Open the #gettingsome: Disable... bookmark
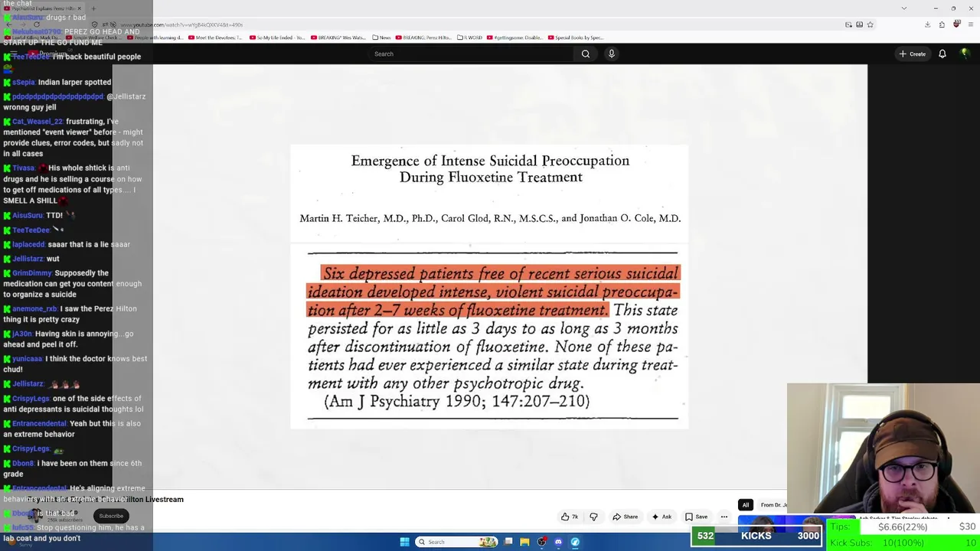Screen dimensions: 980x551 (514, 37)
